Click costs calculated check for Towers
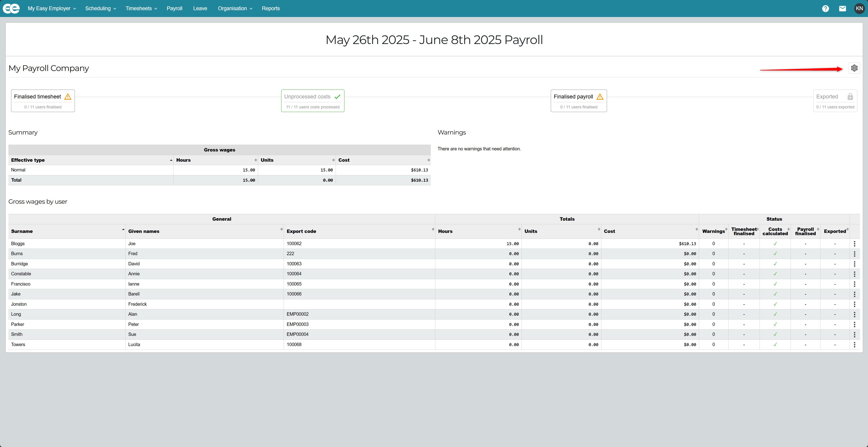The width and height of the screenshot is (868, 447). [775, 344]
